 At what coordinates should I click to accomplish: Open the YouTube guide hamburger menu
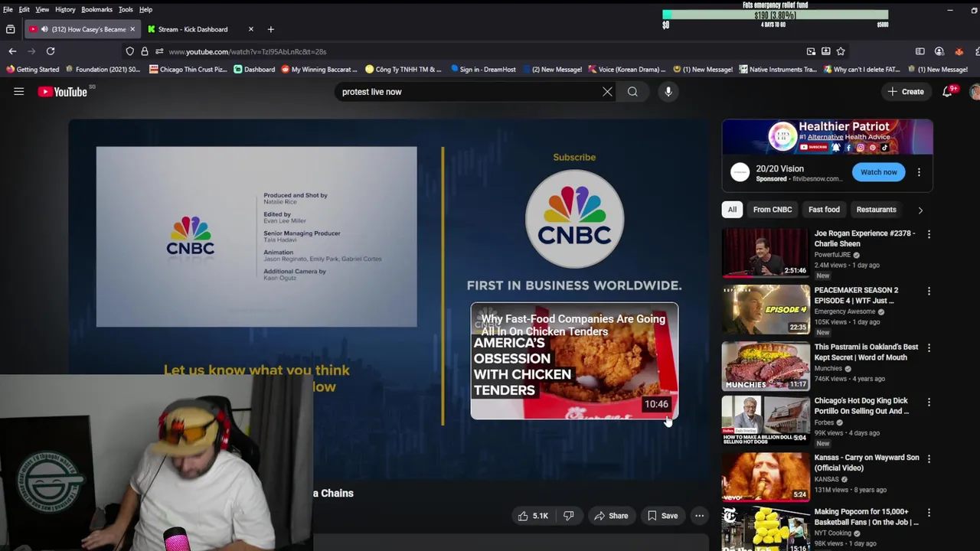pyautogui.click(x=19, y=92)
